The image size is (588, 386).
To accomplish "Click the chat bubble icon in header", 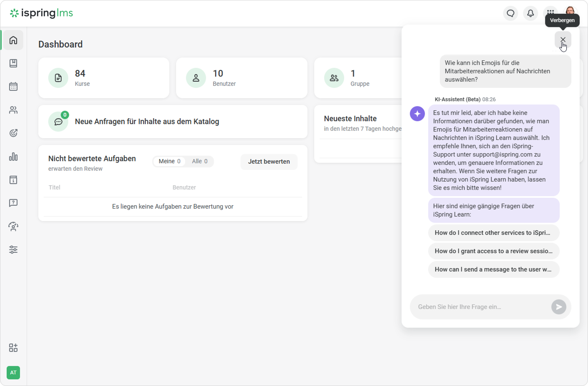I will (510, 13).
